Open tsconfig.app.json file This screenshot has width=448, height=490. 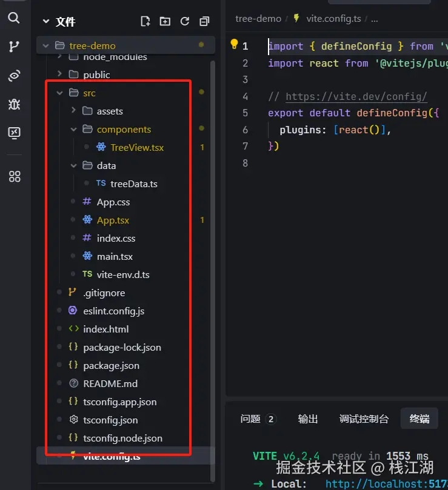(x=120, y=402)
